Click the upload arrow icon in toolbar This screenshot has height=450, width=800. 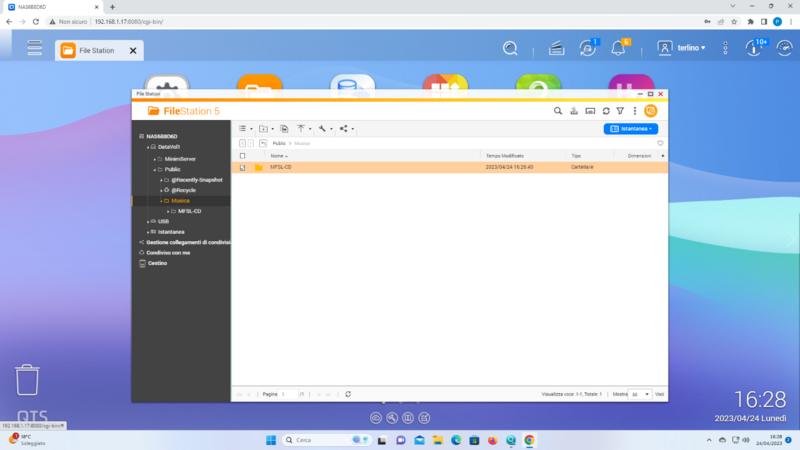(301, 129)
